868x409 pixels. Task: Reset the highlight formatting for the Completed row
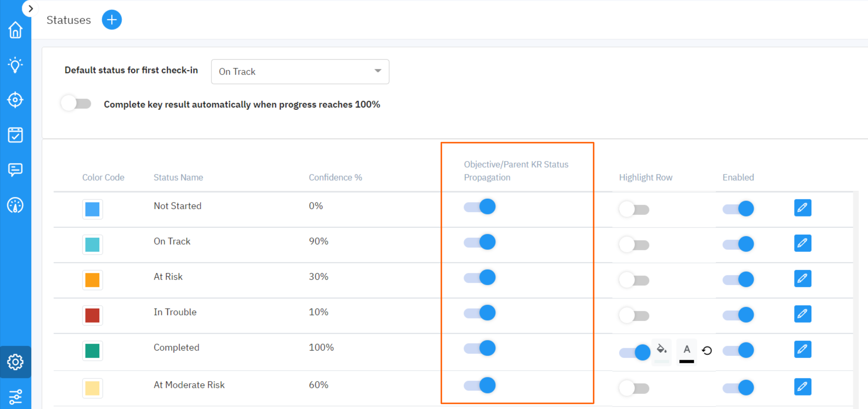[x=707, y=351]
